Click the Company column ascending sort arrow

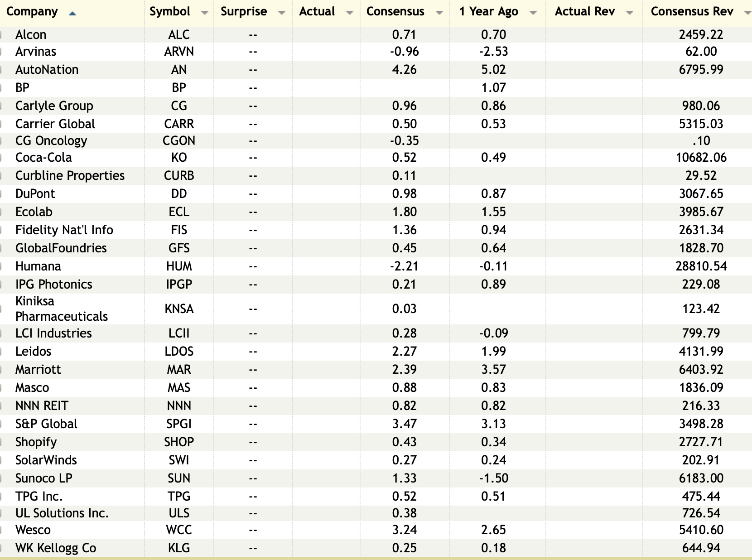coord(72,13)
